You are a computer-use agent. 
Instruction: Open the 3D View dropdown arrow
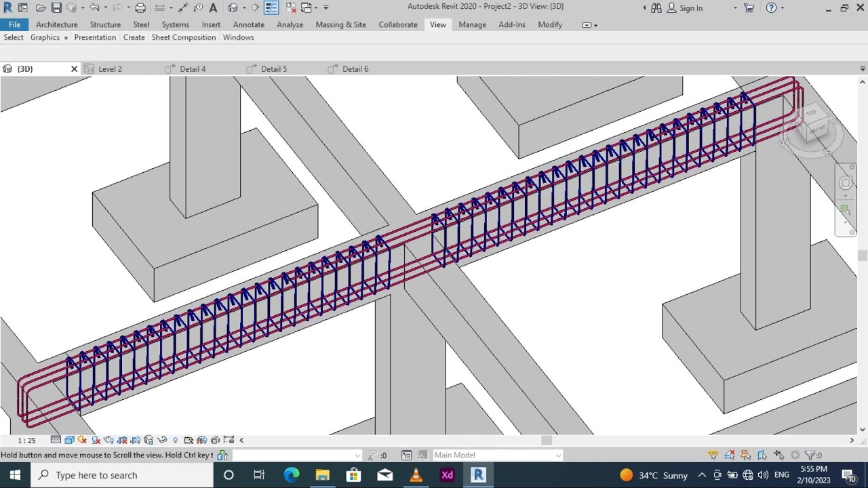[244, 7]
